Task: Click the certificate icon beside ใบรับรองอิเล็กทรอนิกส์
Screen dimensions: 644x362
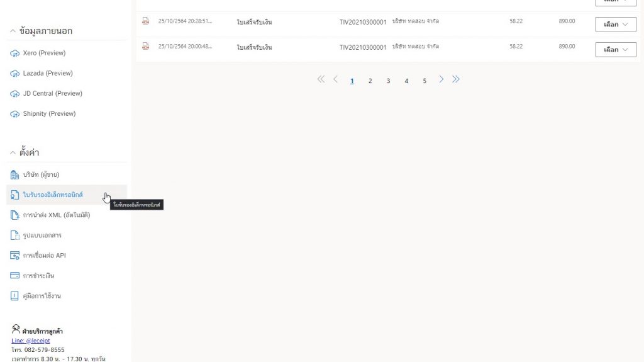Action: tap(15, 195)
